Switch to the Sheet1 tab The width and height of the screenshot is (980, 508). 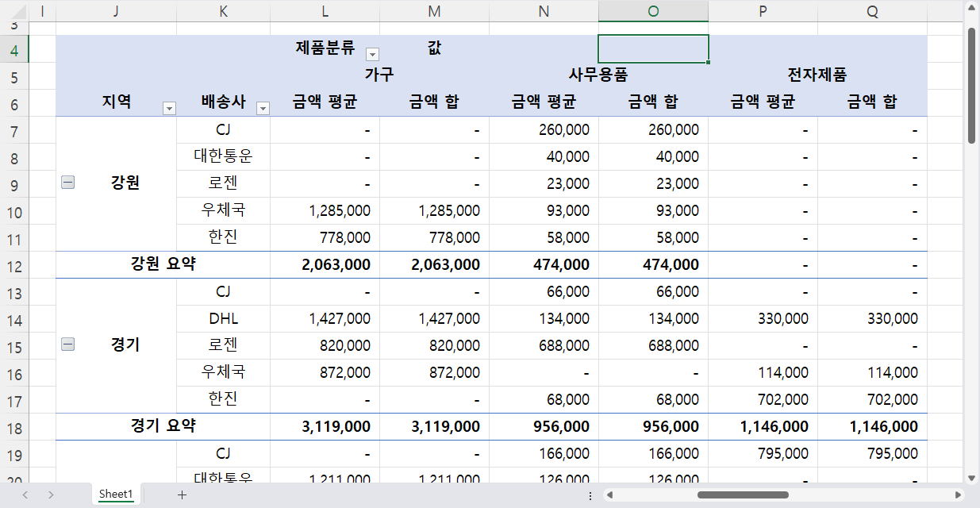[116, 494]
